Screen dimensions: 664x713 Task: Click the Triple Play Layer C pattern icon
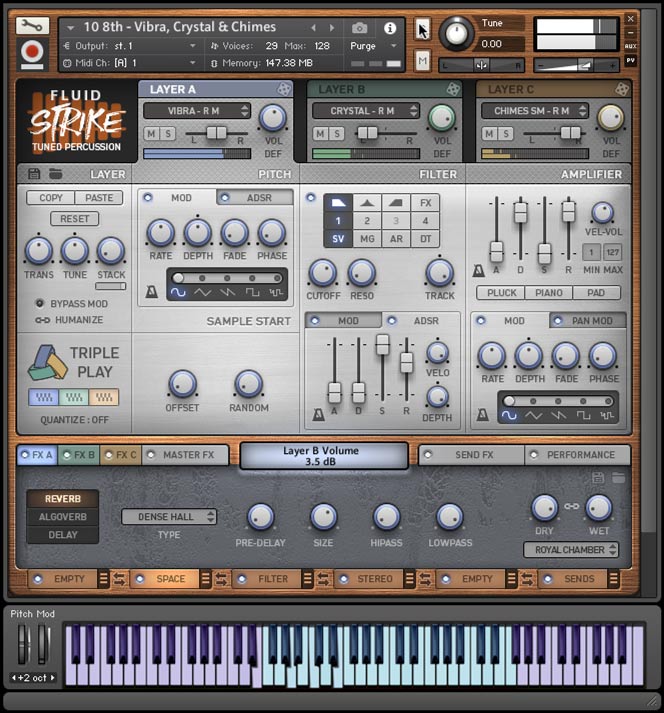104,397
